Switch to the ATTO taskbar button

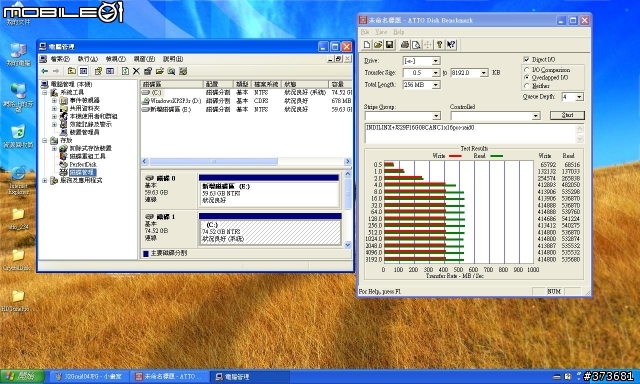pos(170,377)
